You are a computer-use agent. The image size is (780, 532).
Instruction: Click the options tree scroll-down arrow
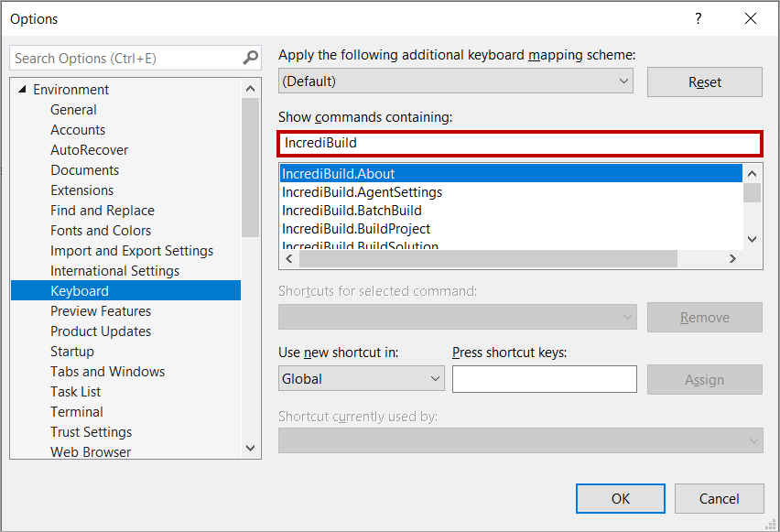point(251,449)
